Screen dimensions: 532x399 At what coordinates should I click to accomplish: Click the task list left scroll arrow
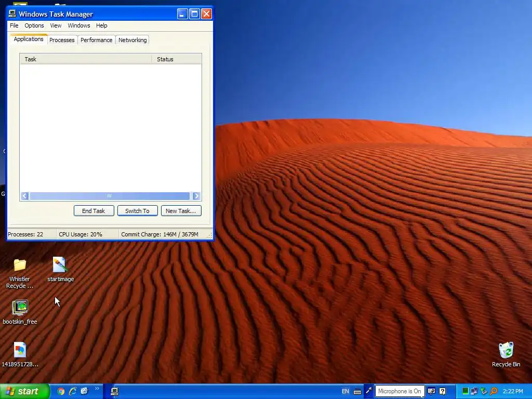click(x=24, y=196)
